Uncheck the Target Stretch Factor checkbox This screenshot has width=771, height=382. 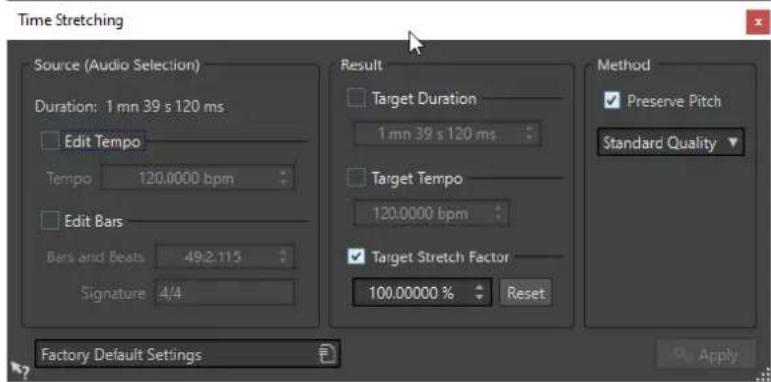tap(356, 256)
